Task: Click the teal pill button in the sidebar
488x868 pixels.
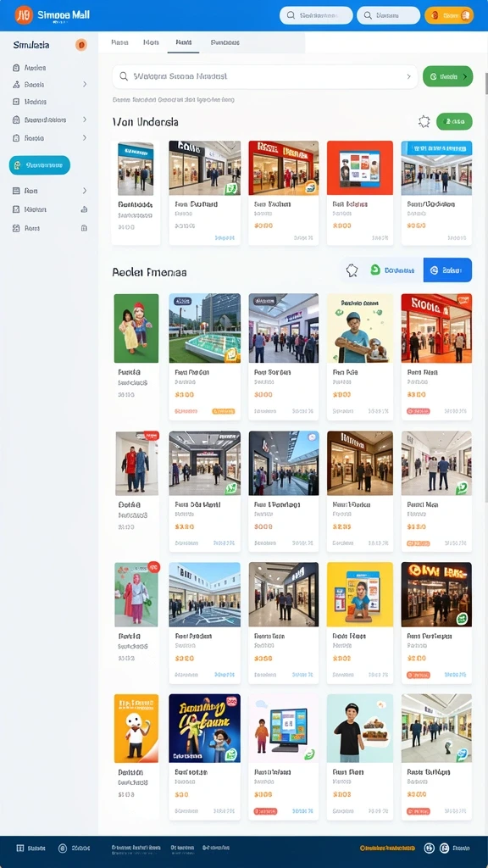Action: click(40, 165)
